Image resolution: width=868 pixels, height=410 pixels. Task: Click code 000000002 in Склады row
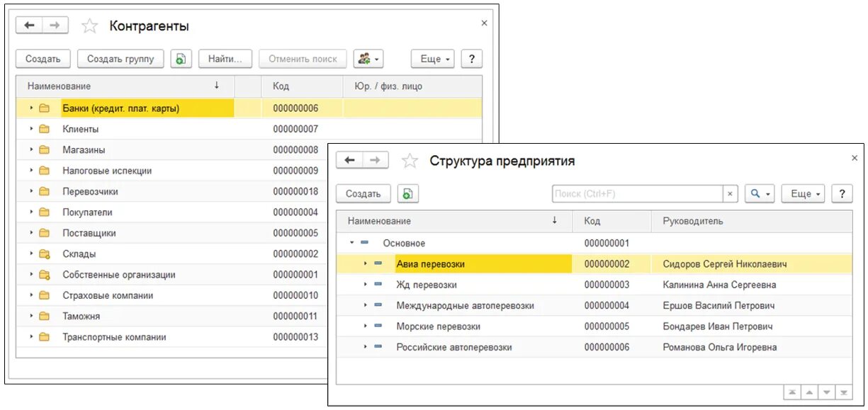click(x=295, y=254)
